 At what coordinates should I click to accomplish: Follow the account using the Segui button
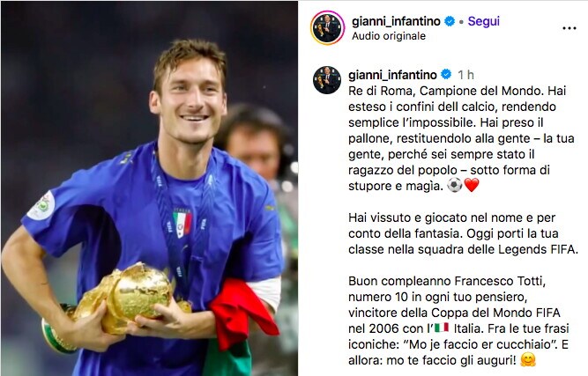click(483, 21)
